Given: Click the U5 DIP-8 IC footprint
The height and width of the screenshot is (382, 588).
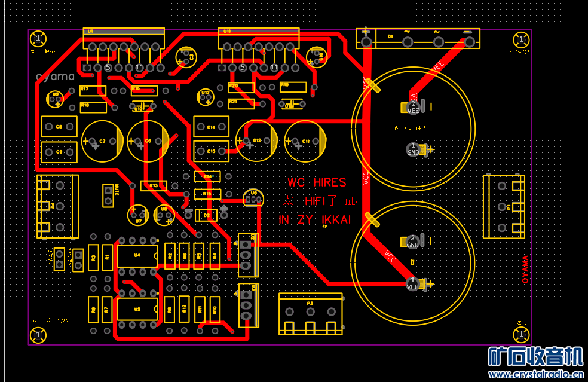Looking at the screenshot, I should pos(137,309).
